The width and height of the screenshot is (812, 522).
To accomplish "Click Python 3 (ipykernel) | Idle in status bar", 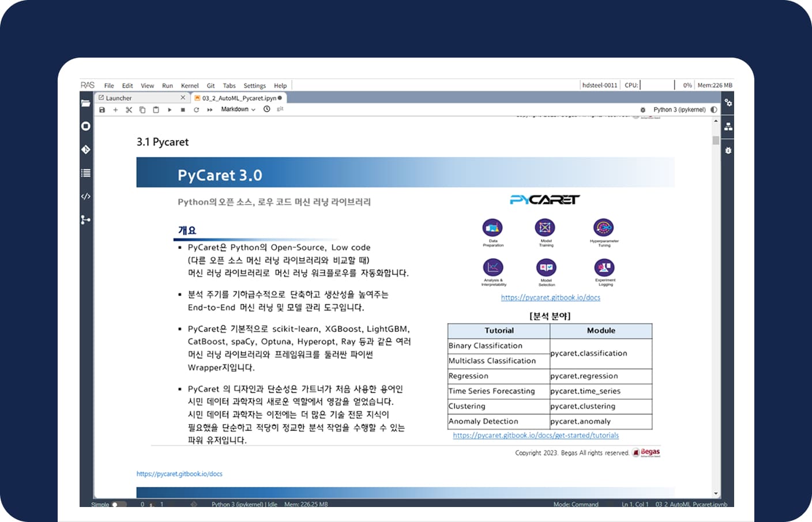I will 245,504.
